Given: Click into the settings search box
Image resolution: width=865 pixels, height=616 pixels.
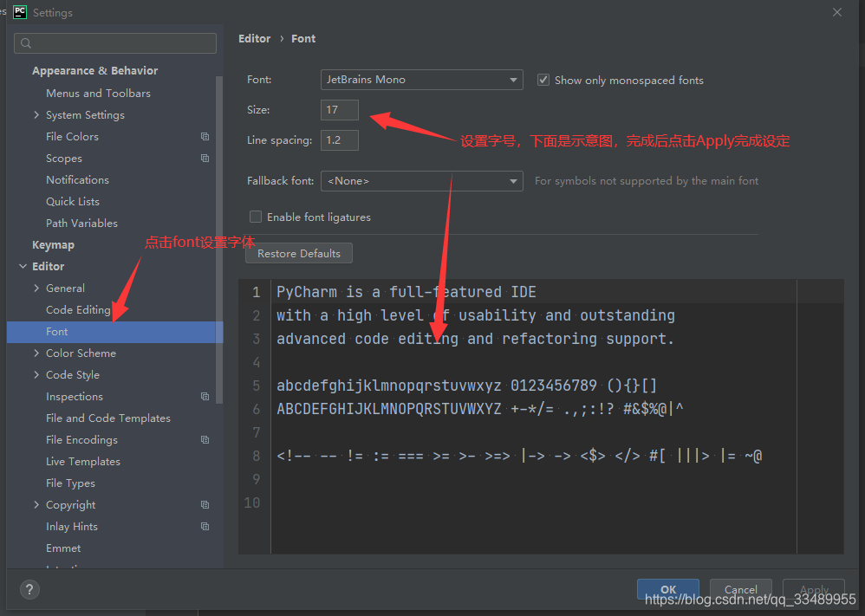Looking at the screenshot, I should tap(114, 43).
